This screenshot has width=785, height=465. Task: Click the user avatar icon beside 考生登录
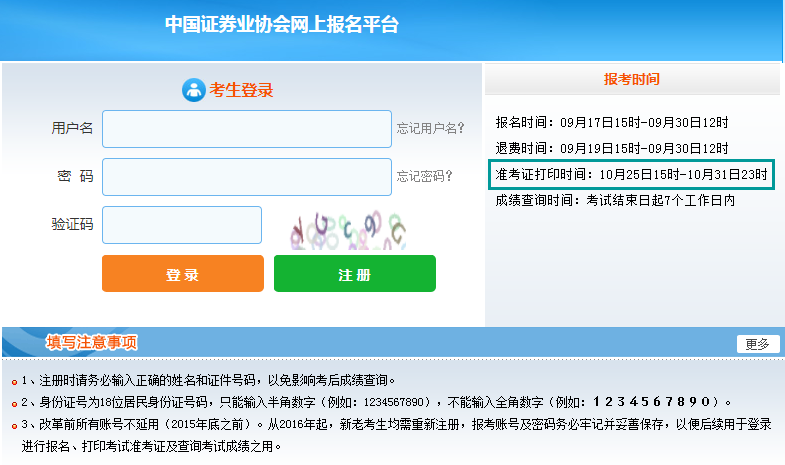tap(193, 90)
